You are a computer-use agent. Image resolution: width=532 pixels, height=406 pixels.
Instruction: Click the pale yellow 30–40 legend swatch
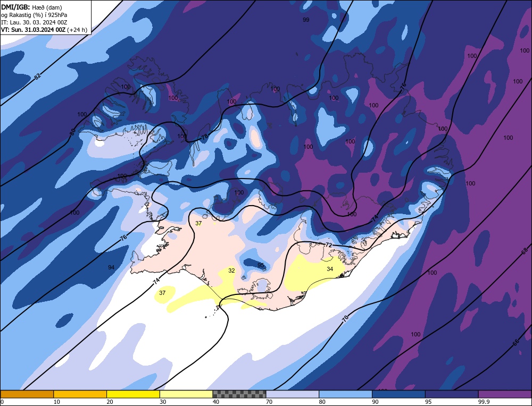click(x=186, y=394)
